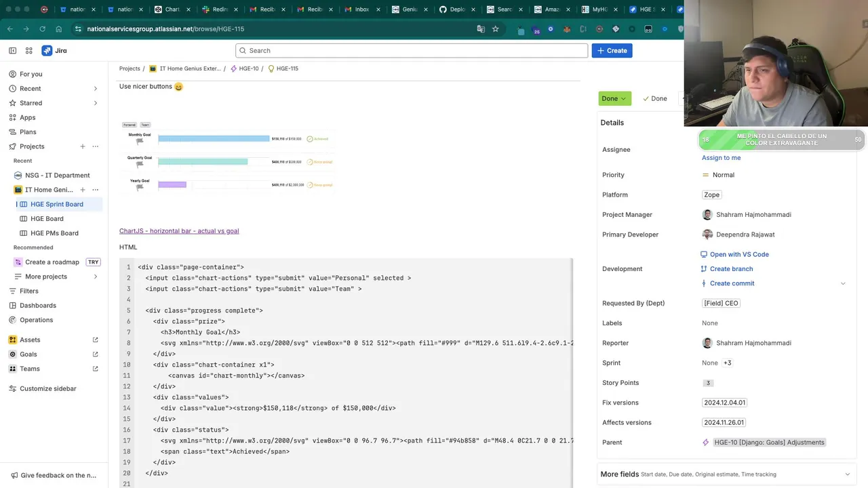This screenshot has height=488, width=868.
Task: Click the blue Create button
Action: point(612,51)
